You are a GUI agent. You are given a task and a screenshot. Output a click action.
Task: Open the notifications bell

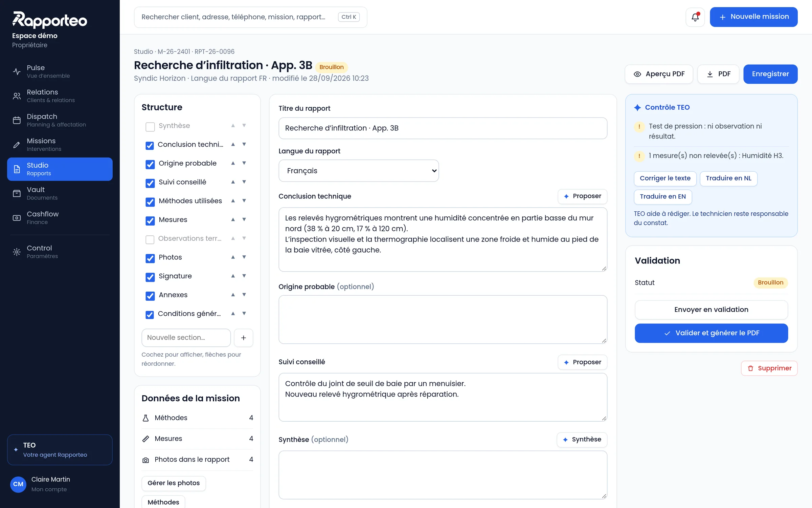click(x=695, y=17)
